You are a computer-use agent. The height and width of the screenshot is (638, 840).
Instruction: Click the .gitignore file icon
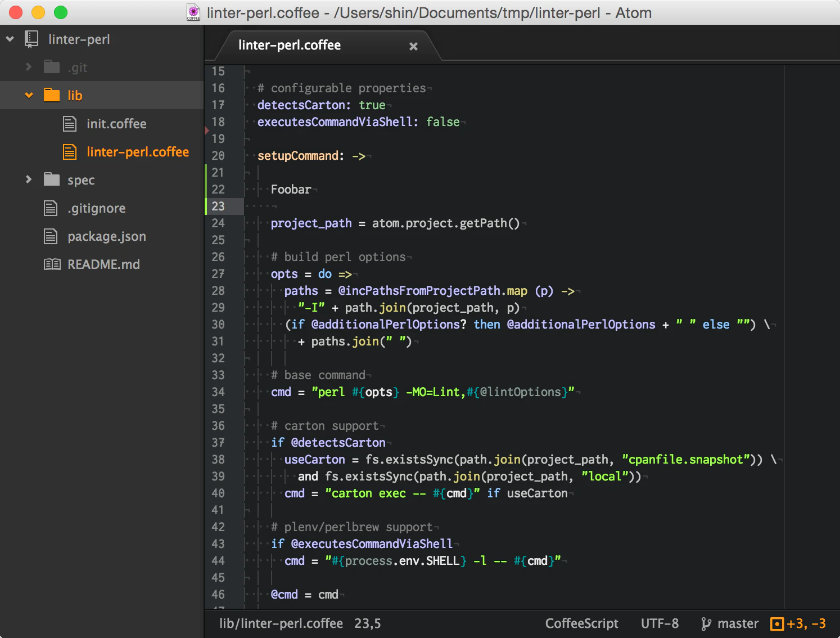point(51,208)
